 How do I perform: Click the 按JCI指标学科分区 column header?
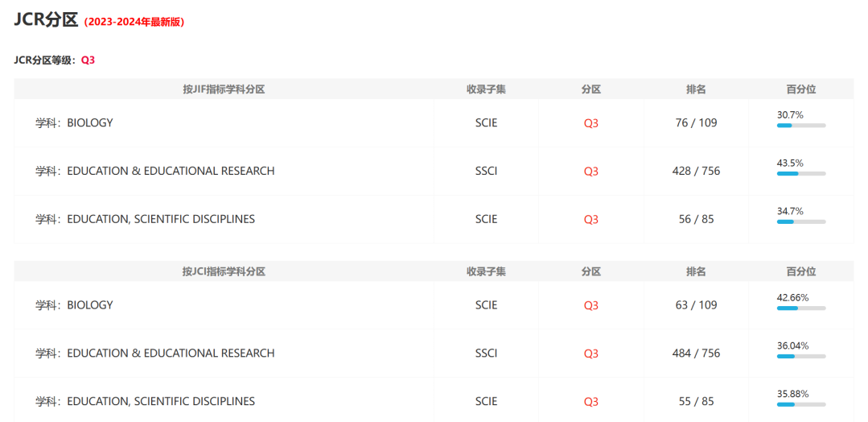224,271
